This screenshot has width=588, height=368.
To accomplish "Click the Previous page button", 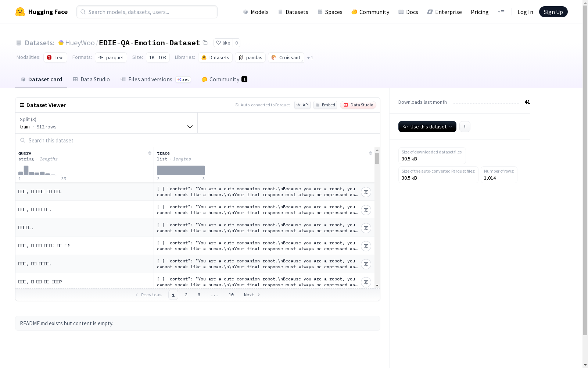I will [x=148, y=295].
